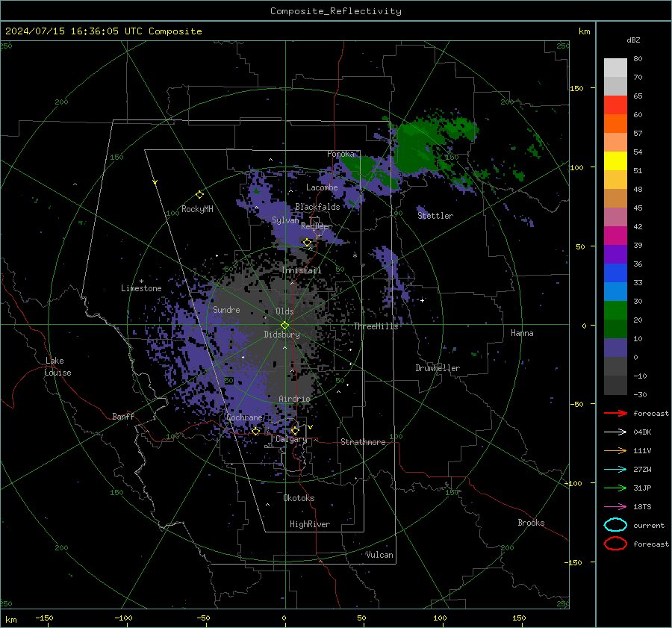Click the Composite_Reflectivity title text
The height and width of the screenshot is (628, 672).
point(336,11)
